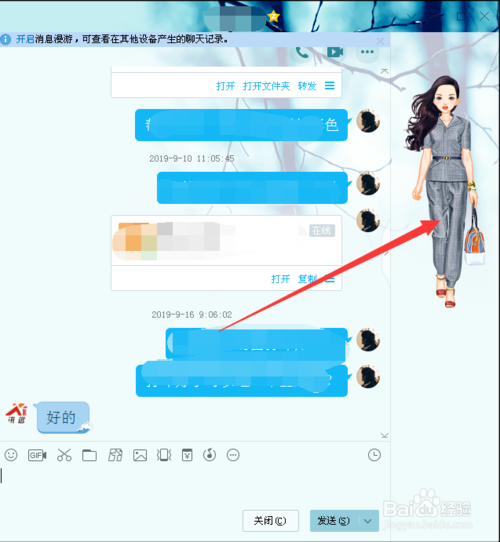Collapse the right side panel with the arrow
Image resolution: width=500 pixels, height=542 pixels.
[386, 253]
